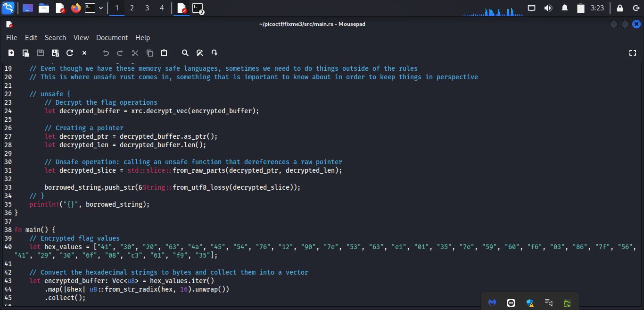Expand the terminal launcher dropdown arrow
The width and height of the screenshot is (644, 310).
(x=100, y=8)
